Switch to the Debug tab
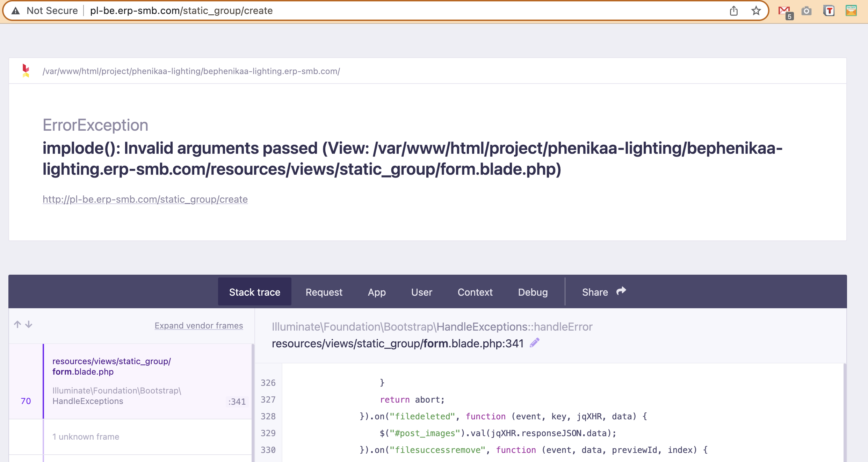 (x=533, y=292)
